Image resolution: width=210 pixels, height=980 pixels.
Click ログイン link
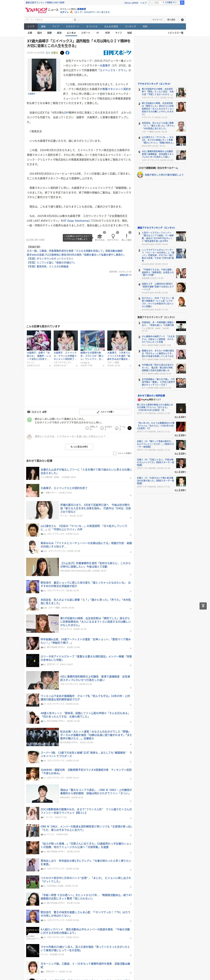[x=64, y=12]
